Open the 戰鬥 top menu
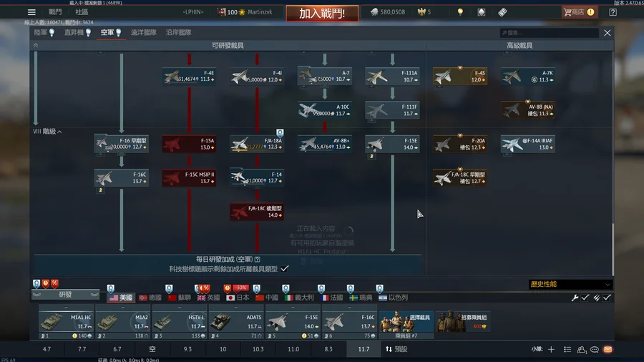Screen dimensions: 644x362 (55, 12)
